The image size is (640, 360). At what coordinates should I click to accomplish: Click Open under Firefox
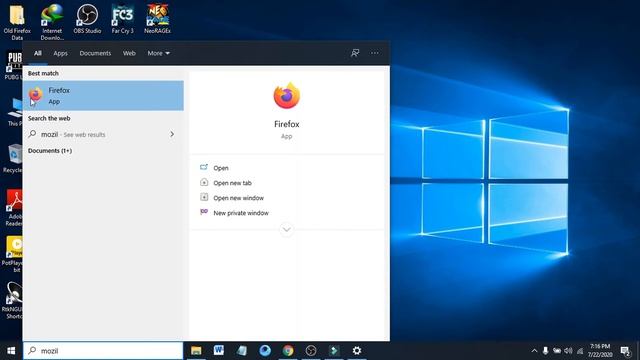[221, 168]
